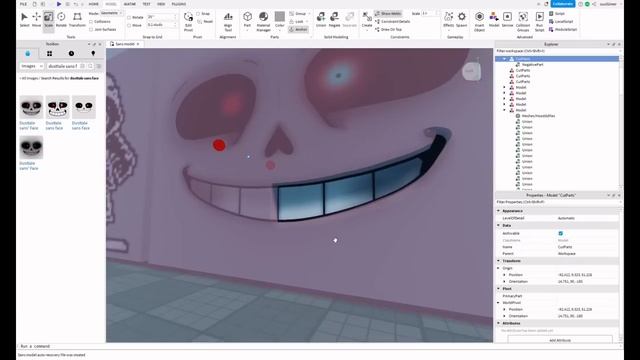
Task: Enable the Collisions checkbox
Action: click(91, 22)
